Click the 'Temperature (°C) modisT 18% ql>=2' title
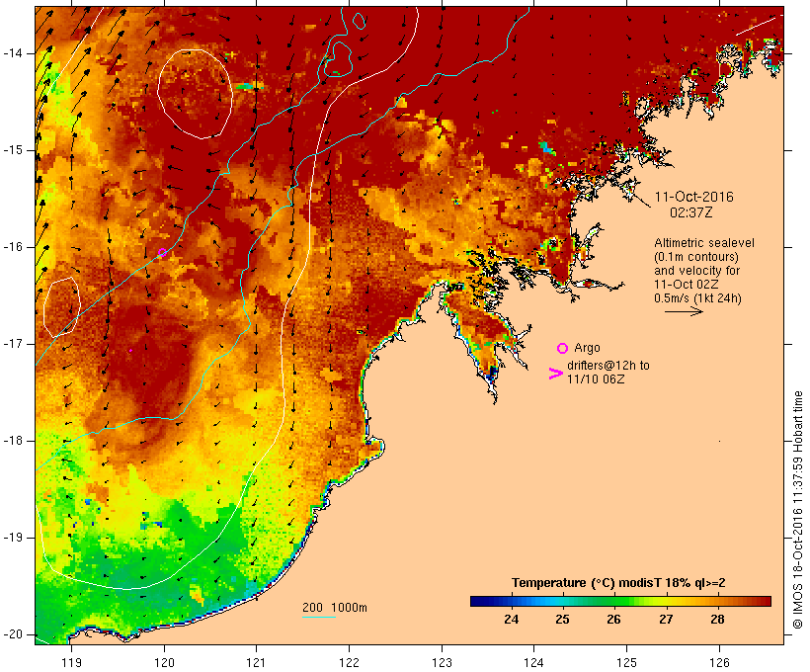 point(618,583)
